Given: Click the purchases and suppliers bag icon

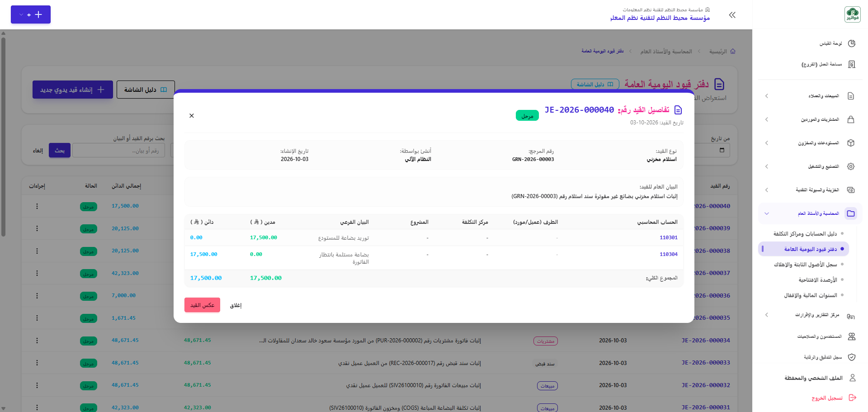Looking at the screenshot, I should tap(851, 119).
